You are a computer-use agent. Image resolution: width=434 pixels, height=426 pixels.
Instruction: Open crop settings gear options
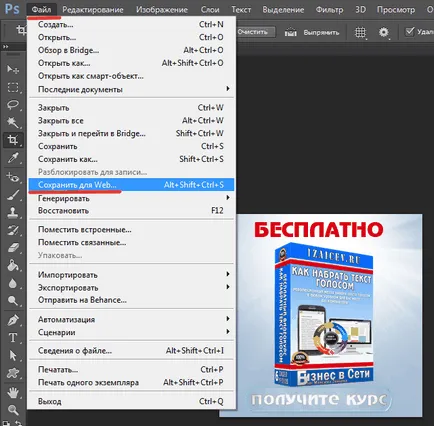[x=384, y=33]
